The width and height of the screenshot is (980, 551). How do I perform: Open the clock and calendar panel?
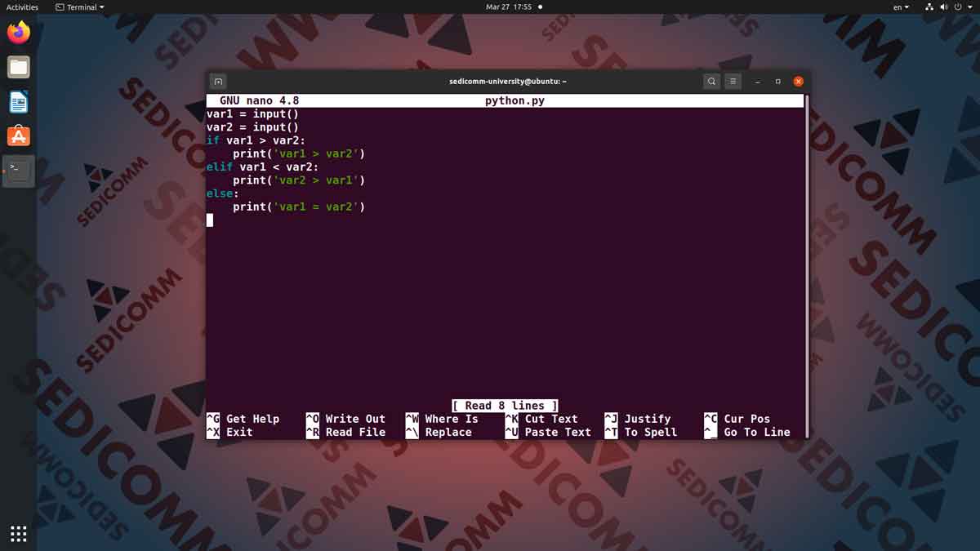point(509,7)
